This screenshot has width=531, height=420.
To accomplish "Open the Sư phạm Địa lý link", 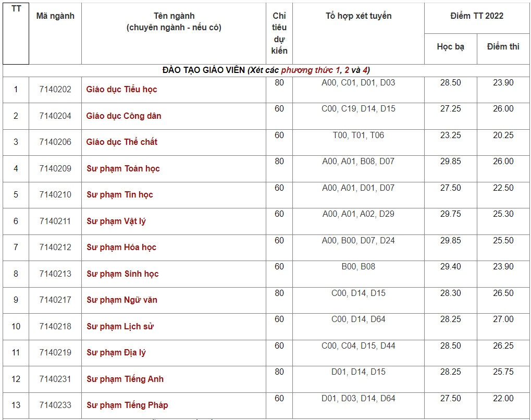I will 116,353.
